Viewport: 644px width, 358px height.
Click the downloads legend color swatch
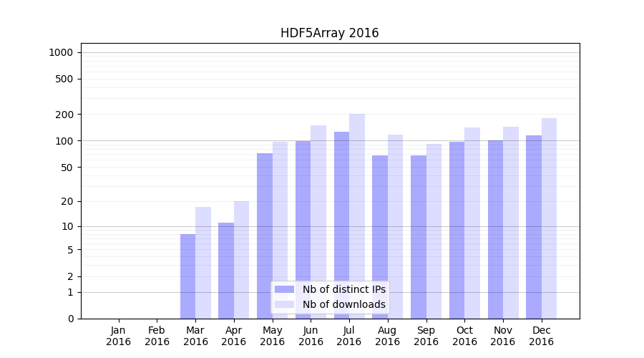[284, 304]
